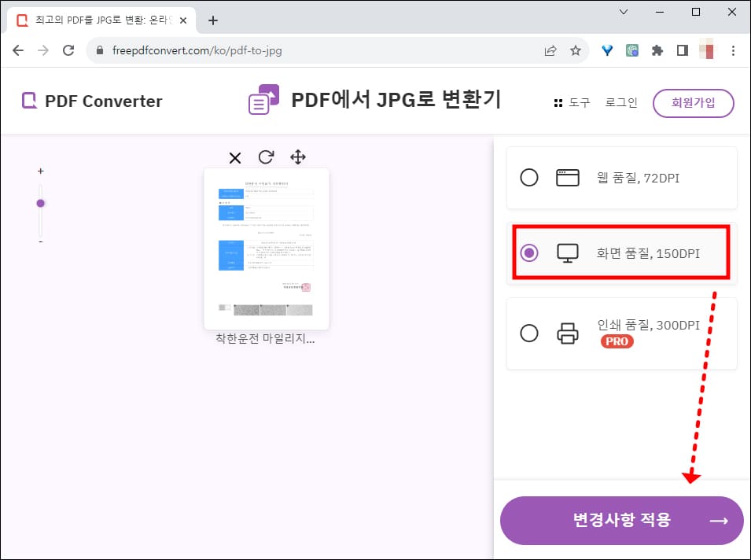The image size is (751, 560).
Task: Select the 웹 품질 72DPI radio button
Action: pos(529,178)
